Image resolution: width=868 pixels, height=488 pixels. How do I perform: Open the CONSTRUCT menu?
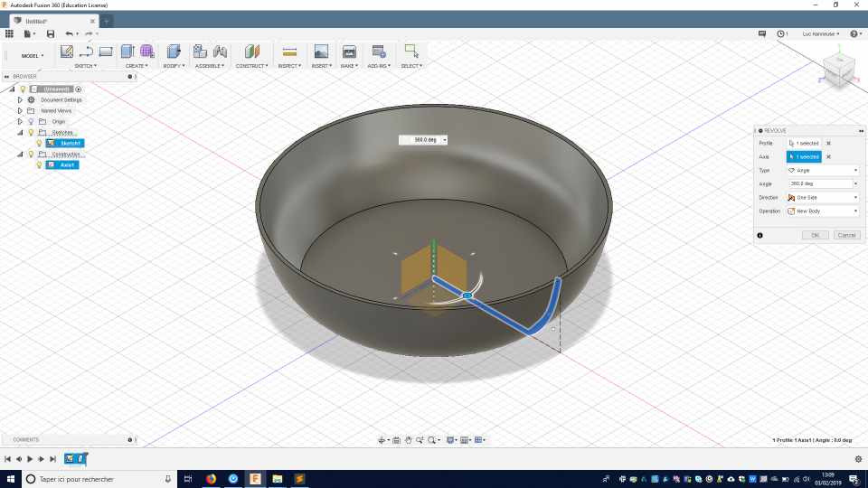tap(252, 66)
